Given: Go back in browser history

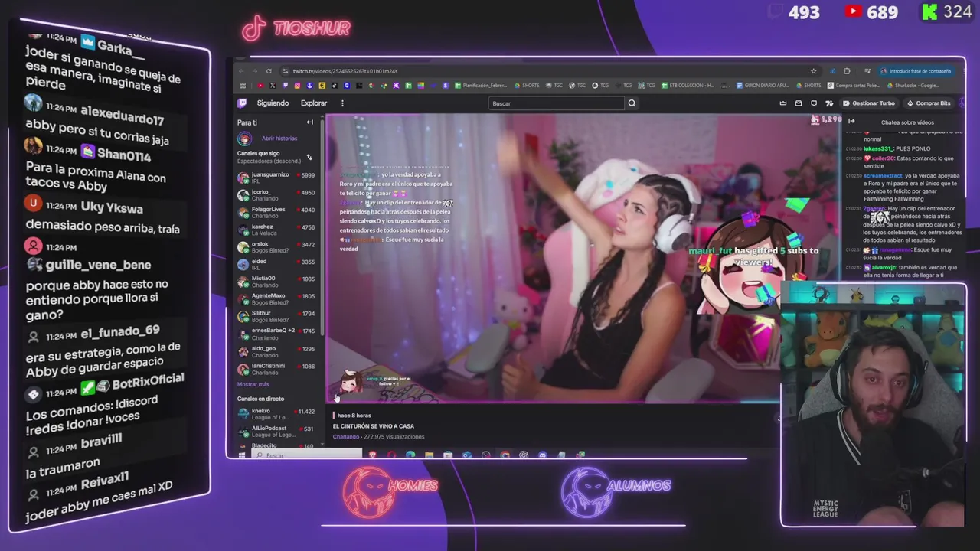Looking at the screenshot, I should coord(241,71).
